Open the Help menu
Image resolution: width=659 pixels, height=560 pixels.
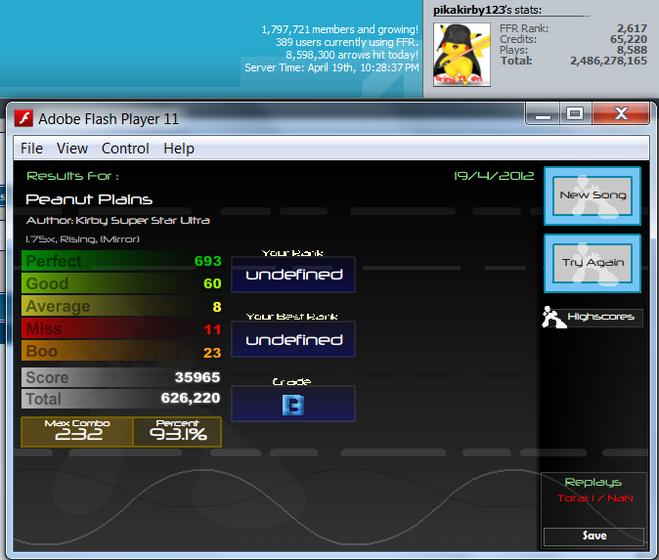coord(179,148)
